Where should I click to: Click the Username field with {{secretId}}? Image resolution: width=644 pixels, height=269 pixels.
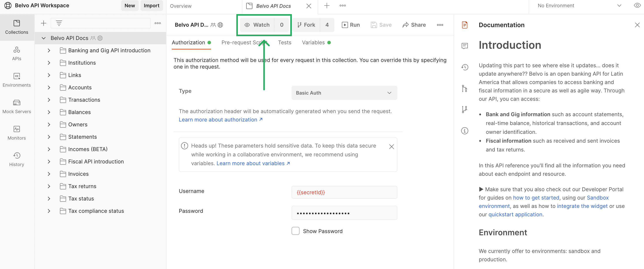(x=344, y=192)
